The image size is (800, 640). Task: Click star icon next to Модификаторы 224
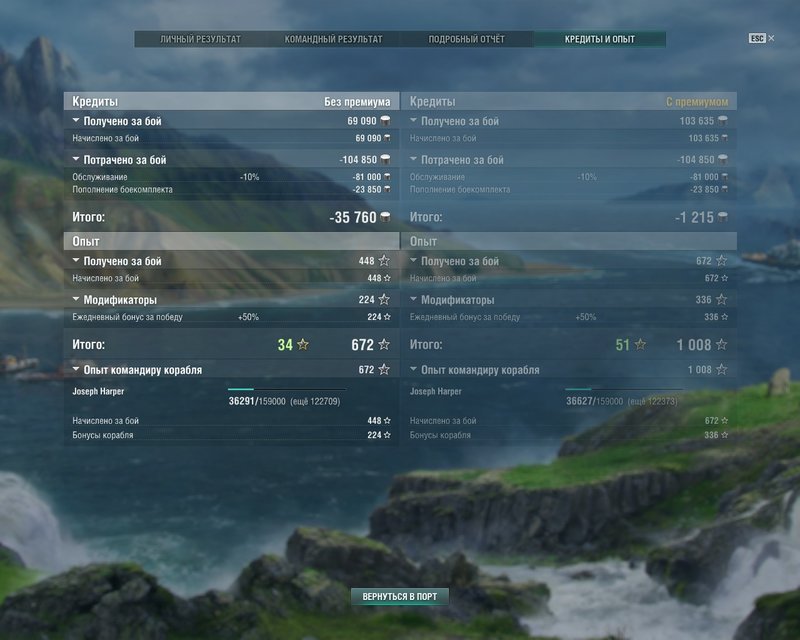click(384, 300)
